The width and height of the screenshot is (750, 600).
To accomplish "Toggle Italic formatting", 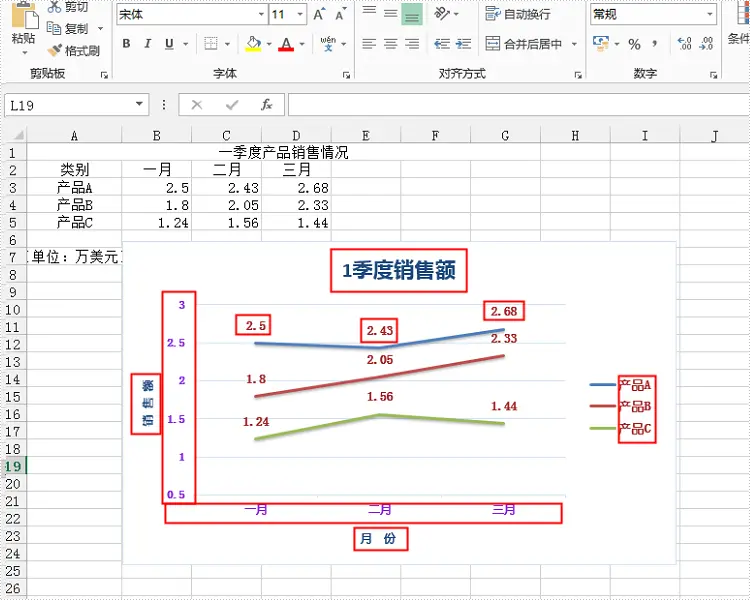I will coord(147,44).
